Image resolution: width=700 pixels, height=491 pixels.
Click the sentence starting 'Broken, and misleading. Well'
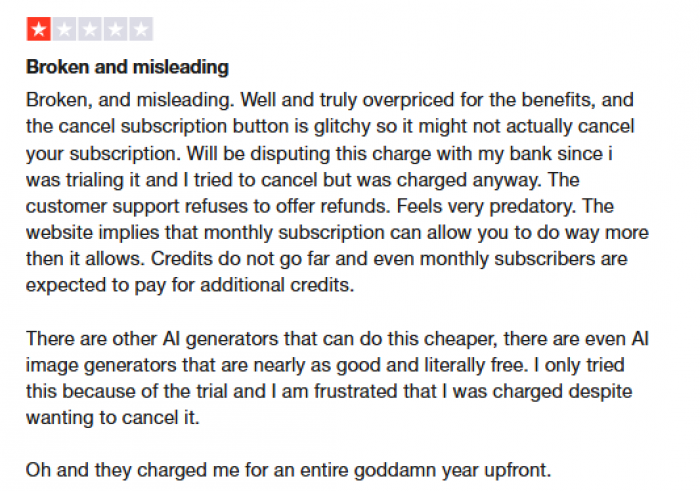pos(329,100)
